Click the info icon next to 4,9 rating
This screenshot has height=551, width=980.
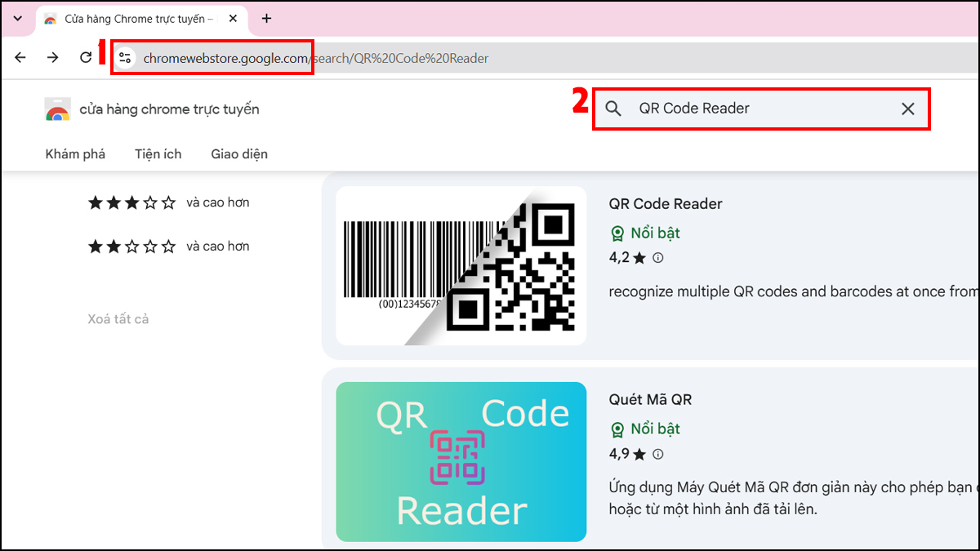(x=658, y=454)
